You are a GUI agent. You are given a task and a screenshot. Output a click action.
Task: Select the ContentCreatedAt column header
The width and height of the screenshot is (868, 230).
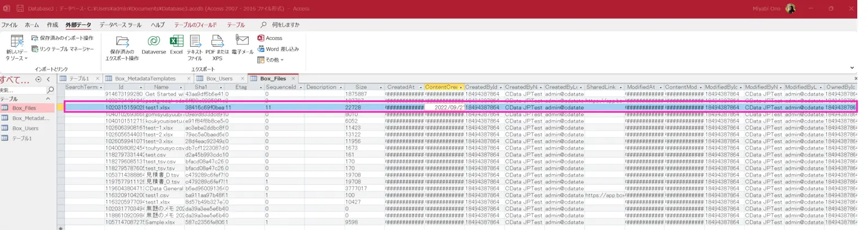(x=444, y=87)
